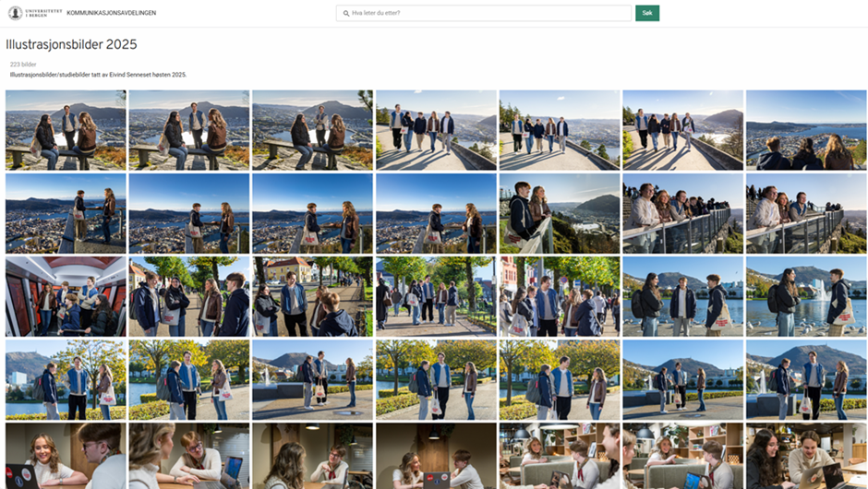Open first photo of five students walking
The image size is (868, 489).
pos(435,130)
